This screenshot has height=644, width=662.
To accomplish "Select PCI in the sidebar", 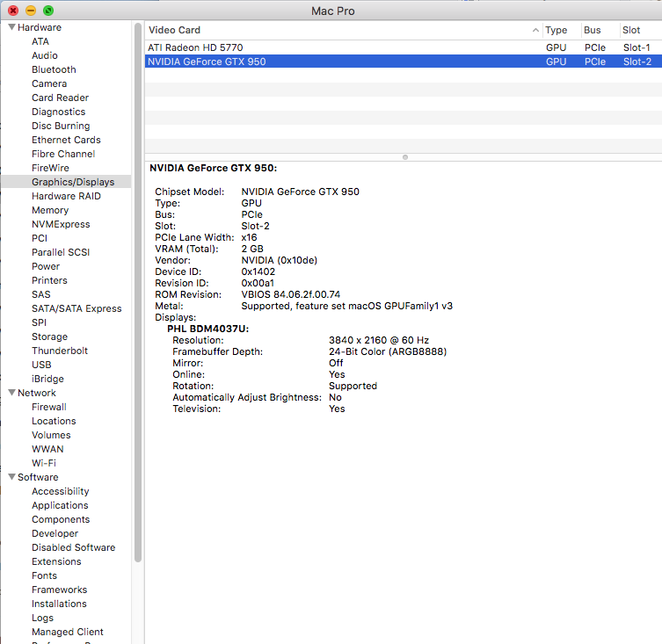I will 40,238.
